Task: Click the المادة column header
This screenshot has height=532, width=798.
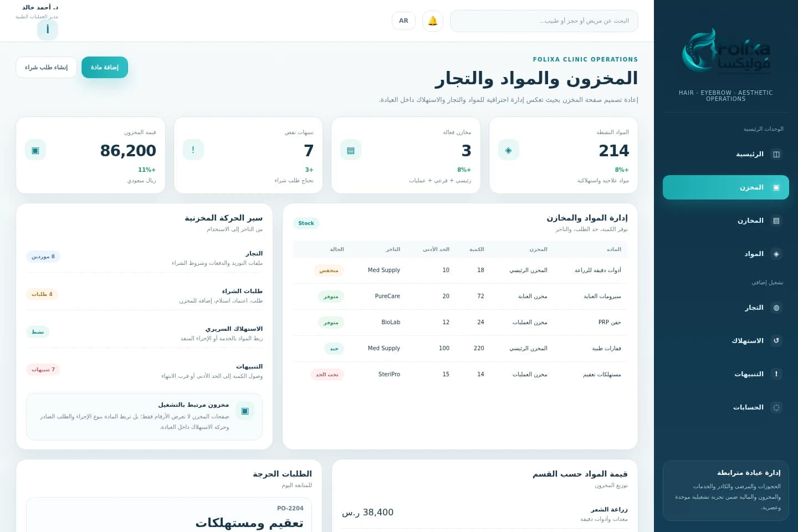Action: [x=614, y=249]
